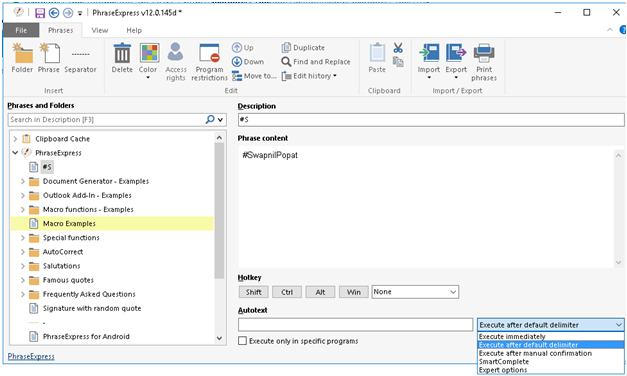Choose Expert options in the list
The height and width of the screenshot is (376, 627).
(551, 370)
